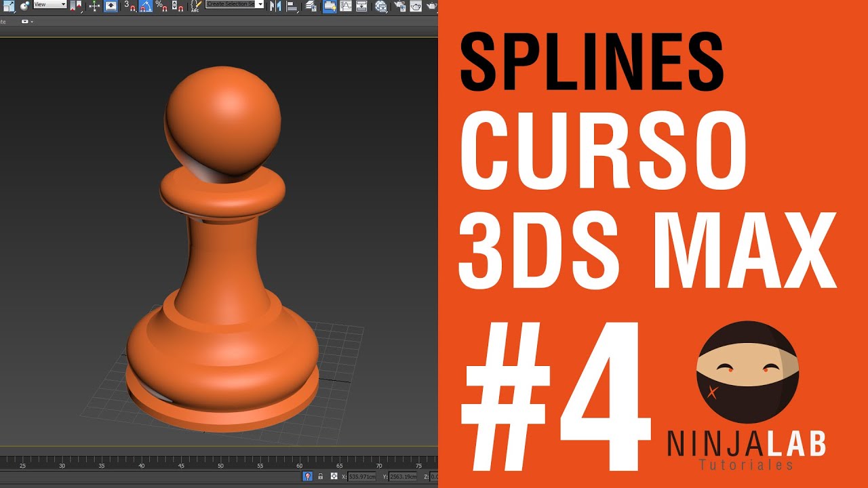Open the Rendered Frame Window teapot icon

click(416, 6)
